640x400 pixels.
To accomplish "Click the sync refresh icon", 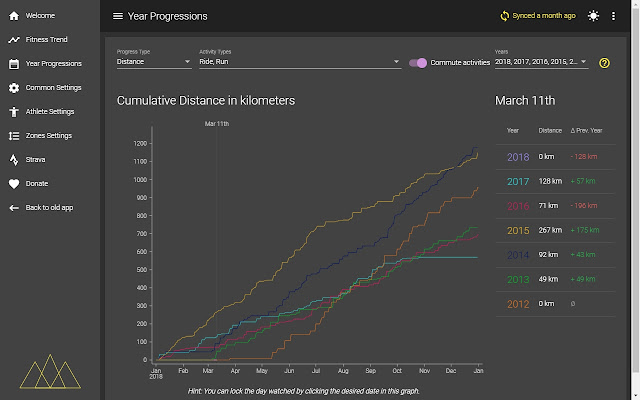I will pyautogui.click(x=505, y=16).
